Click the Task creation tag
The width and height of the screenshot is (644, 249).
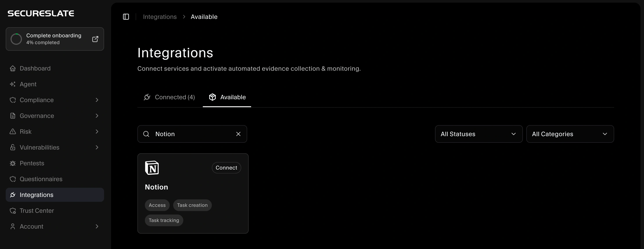(192, 205)
